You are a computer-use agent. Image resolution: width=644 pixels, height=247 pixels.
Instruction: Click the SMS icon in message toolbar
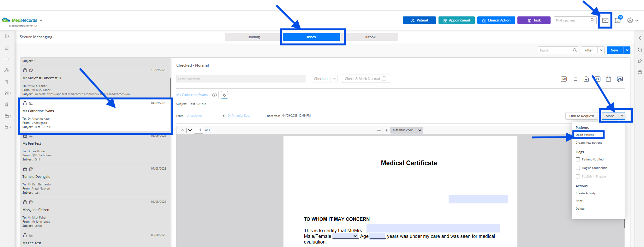point(620,79)
